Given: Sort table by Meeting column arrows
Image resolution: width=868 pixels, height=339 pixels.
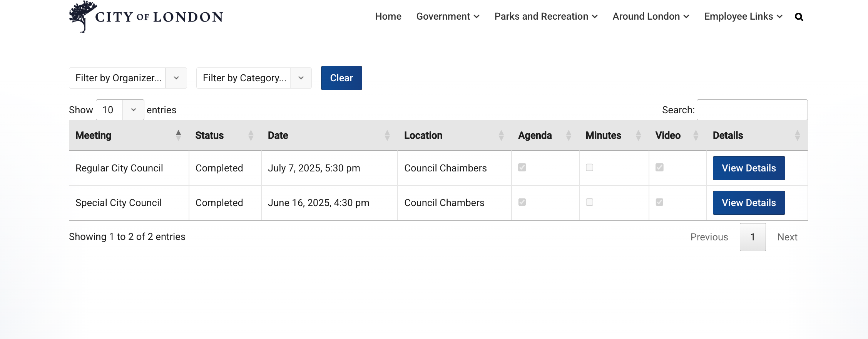Looking at the screenshot, I should point(178,135).
